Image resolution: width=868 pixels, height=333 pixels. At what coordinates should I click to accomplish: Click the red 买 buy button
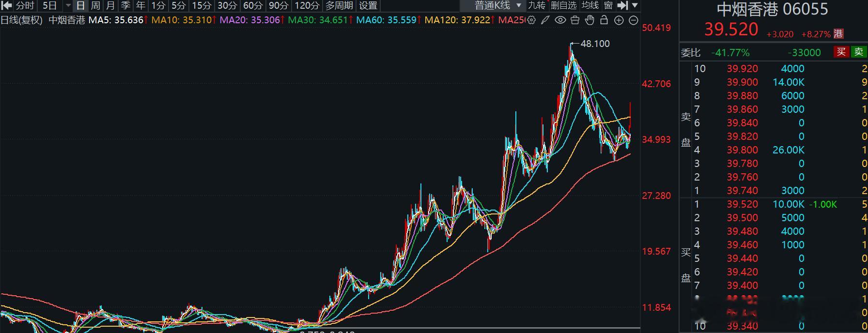[841, 52]
